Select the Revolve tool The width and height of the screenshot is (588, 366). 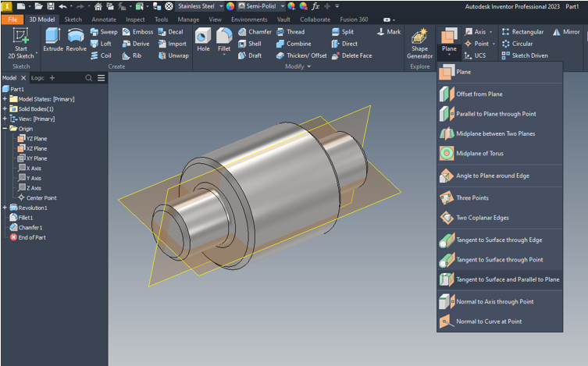click(x=76, y=40)
